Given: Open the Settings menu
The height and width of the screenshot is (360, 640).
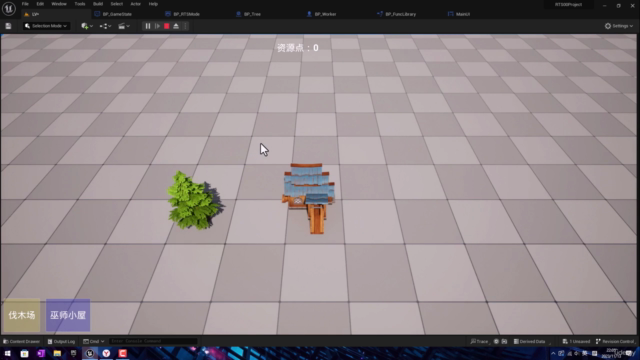Looking at the screenshot, I should click(x=619, y=26).
